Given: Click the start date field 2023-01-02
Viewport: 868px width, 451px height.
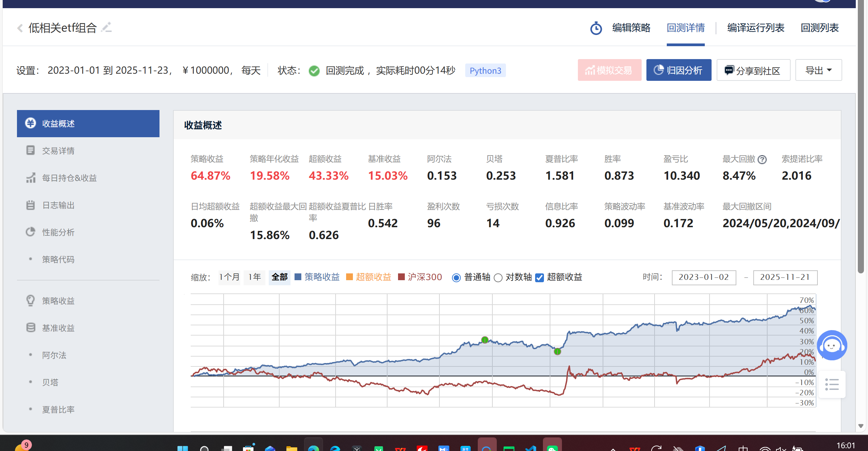Looking at the screenshot, I should (703, 277).
